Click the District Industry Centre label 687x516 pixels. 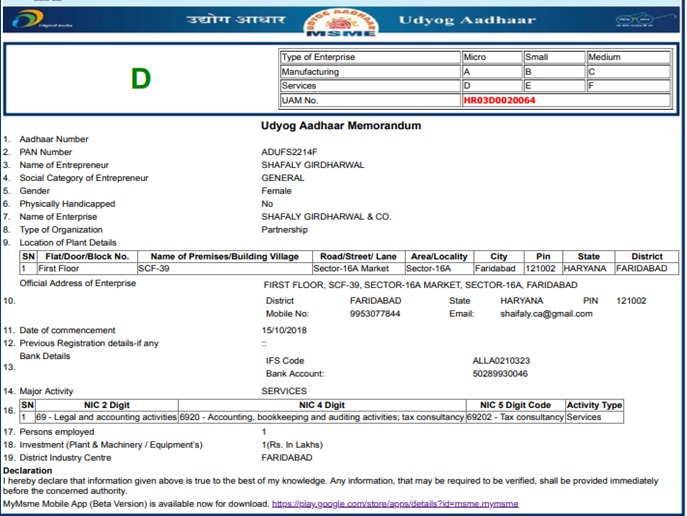tap(65, 458)
